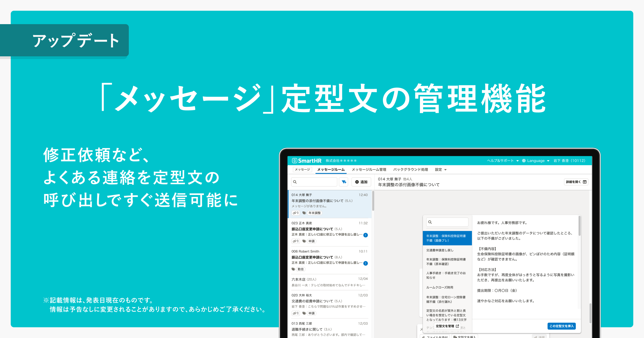This screenshot has height=338, width=644.
Task: Click the room header title 年末調整の添付画像不備について
Action: [x=409, y=185]
